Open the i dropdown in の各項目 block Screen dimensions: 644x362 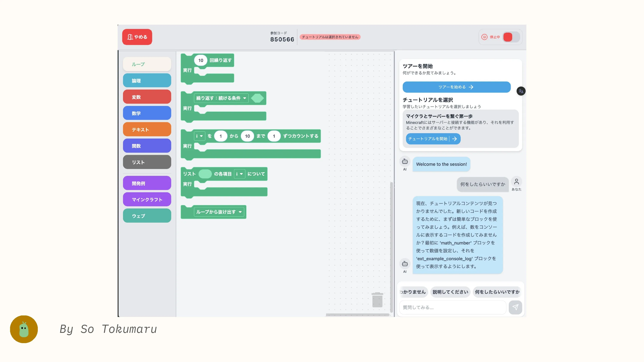click(x=240, y=174)
